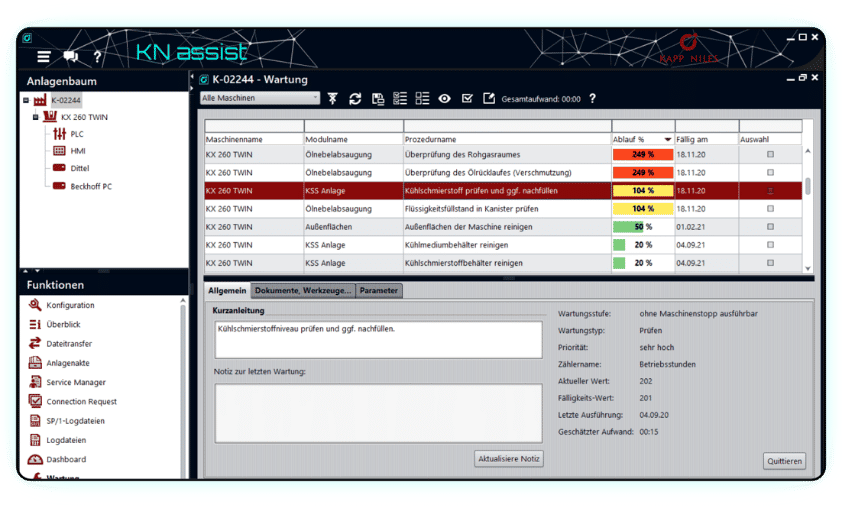Check Auswahl for Kühlmediumbehälter reinigen

pyautogui.click(x=771, y=245)
